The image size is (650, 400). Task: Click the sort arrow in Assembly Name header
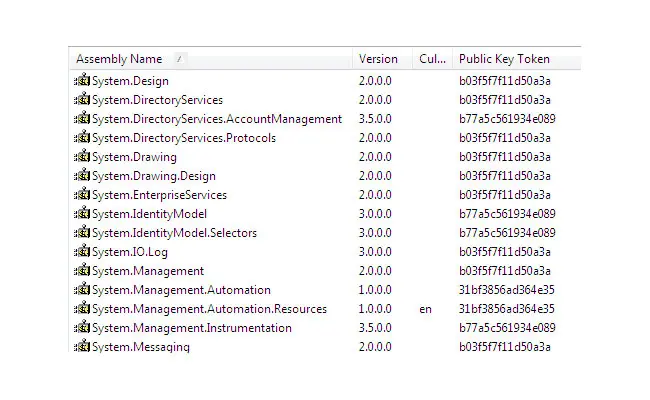[179, 59]
